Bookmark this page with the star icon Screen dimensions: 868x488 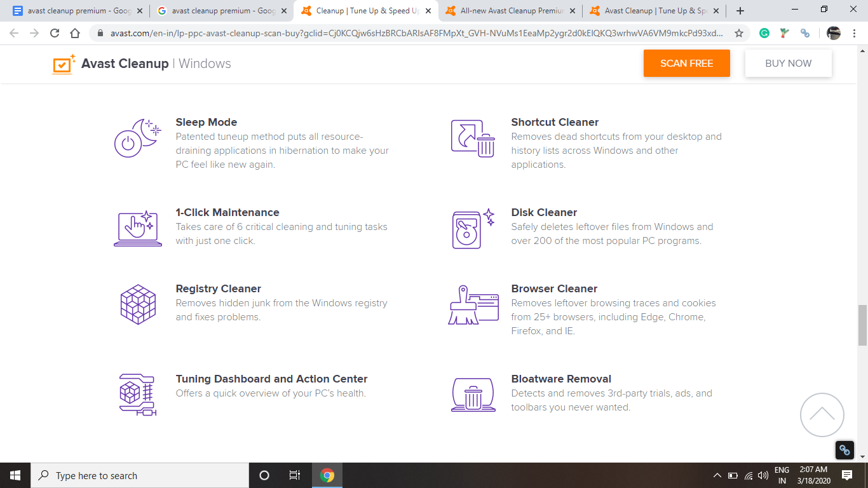tap(739, 34)
